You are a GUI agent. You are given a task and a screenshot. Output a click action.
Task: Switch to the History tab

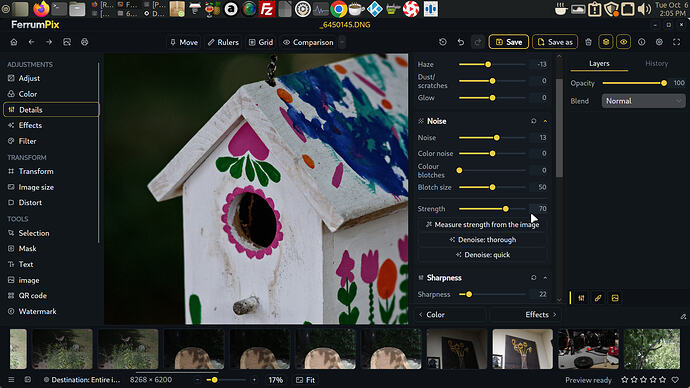point(656,63)
